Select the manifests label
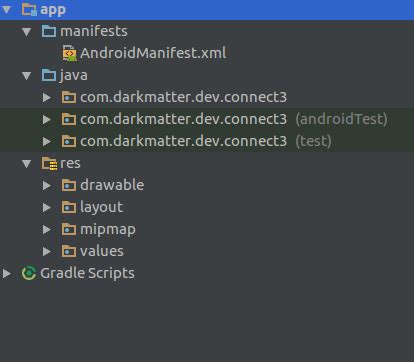 [94, 31]
